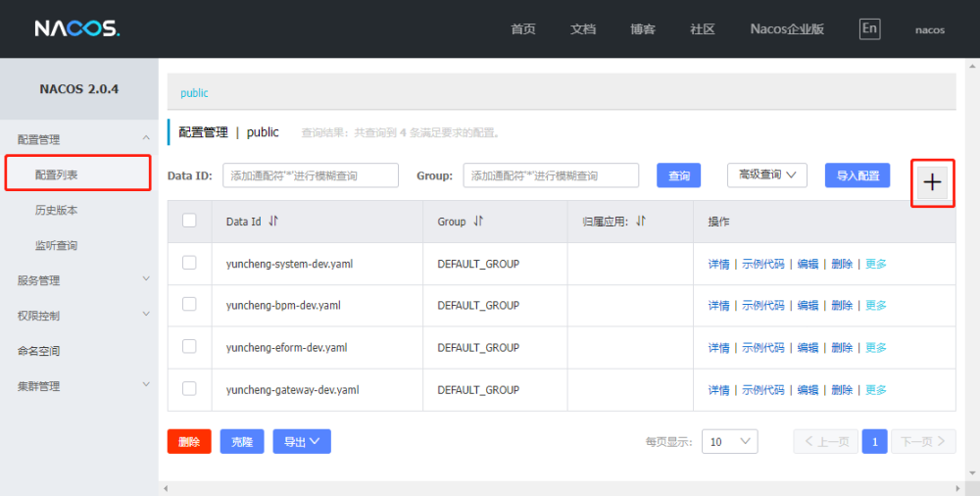980x496 pixels.
Task: Select 历史版本 in the sidebar
Action: pyautogui.click(x=56, y=210)
